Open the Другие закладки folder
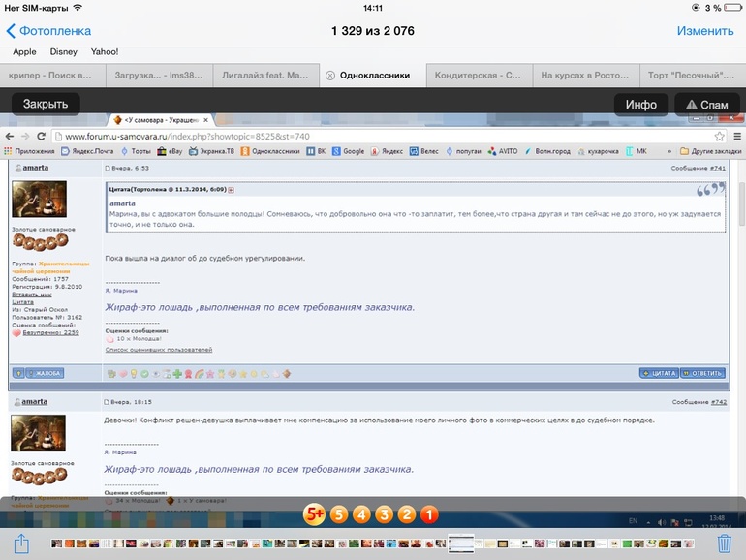Screen dimensions: 746x560 click(x=711, y=151)
